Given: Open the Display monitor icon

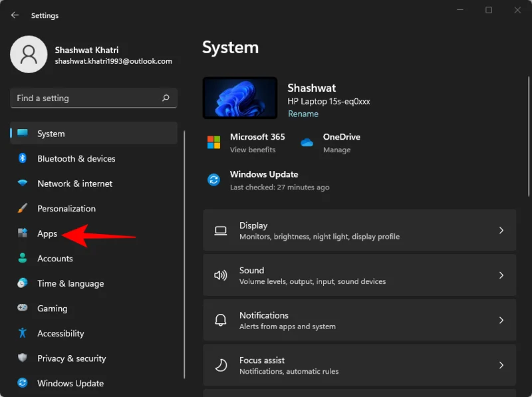Looking at the screenshot, I should point(221,230).
